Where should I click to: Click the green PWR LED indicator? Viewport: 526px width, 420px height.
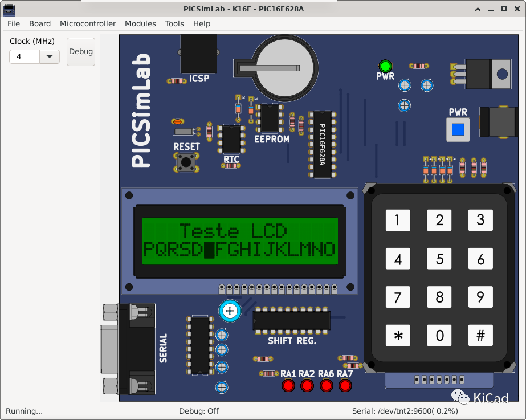(x=385, y=65)
